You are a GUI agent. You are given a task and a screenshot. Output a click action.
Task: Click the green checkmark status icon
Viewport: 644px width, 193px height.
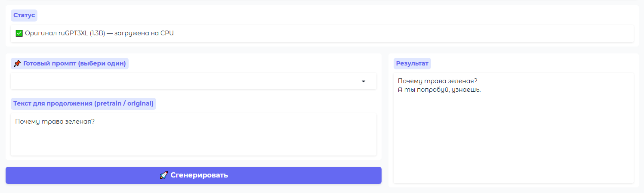(19, 33)
